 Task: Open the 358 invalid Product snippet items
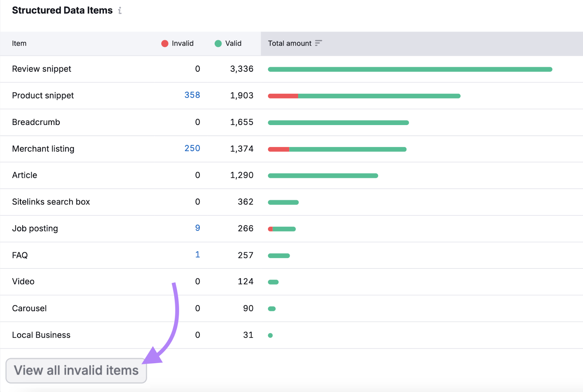[x=192, y=95]
